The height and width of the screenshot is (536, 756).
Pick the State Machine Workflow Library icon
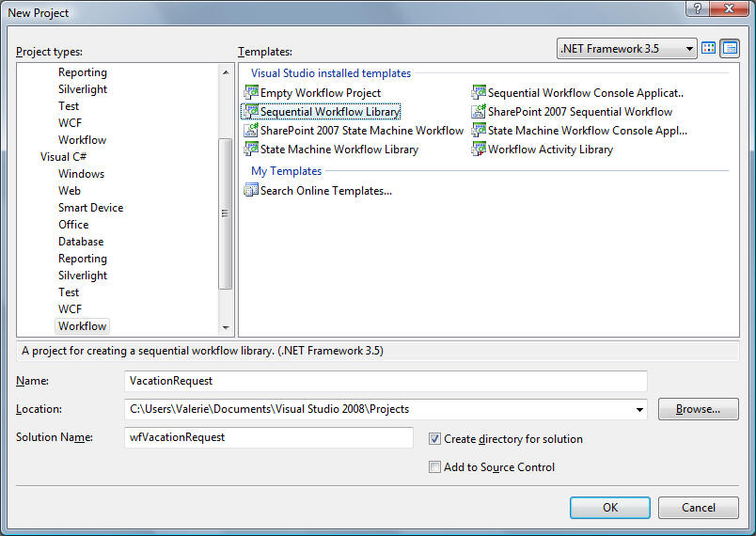(251, 150)
